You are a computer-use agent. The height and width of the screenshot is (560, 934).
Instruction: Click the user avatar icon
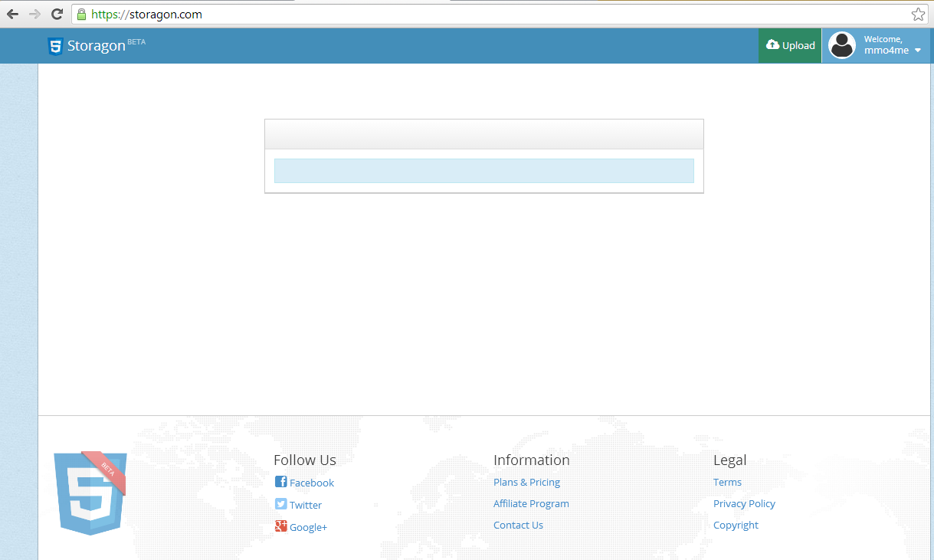842,45
